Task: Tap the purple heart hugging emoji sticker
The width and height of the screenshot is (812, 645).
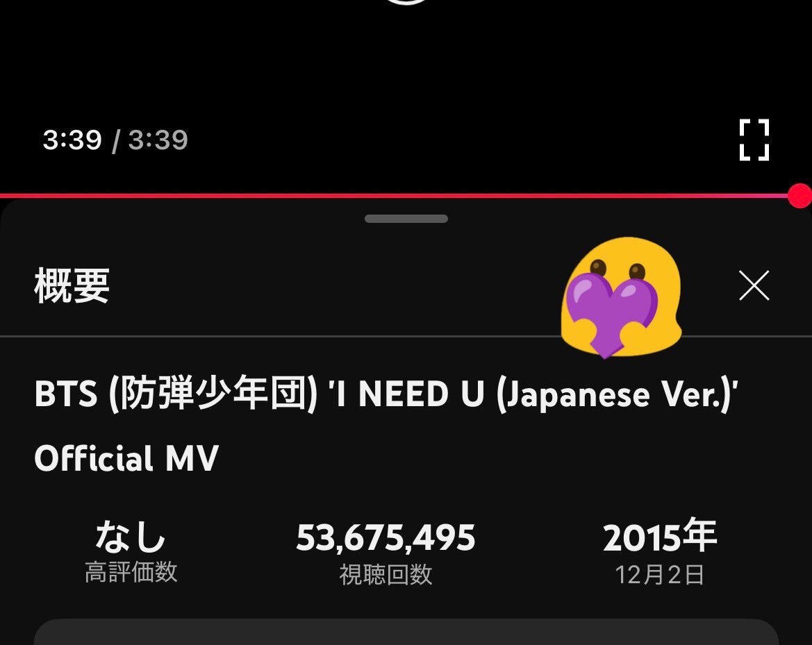Action: point(621,297)
